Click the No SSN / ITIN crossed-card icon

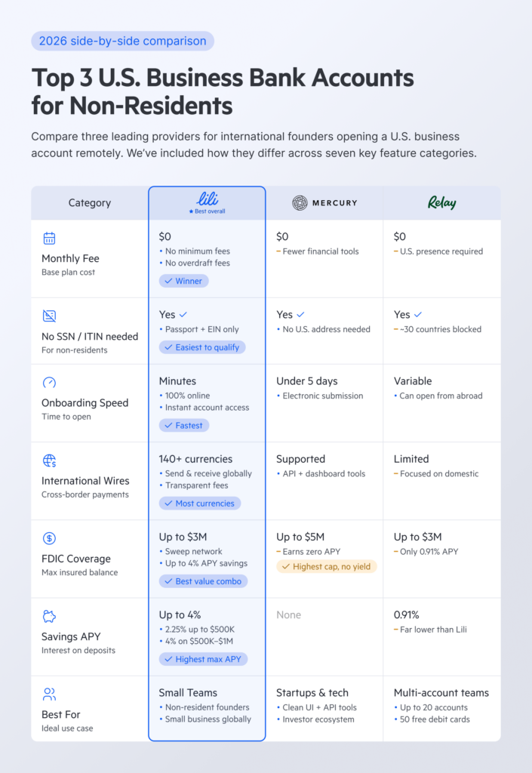[49, 316]
